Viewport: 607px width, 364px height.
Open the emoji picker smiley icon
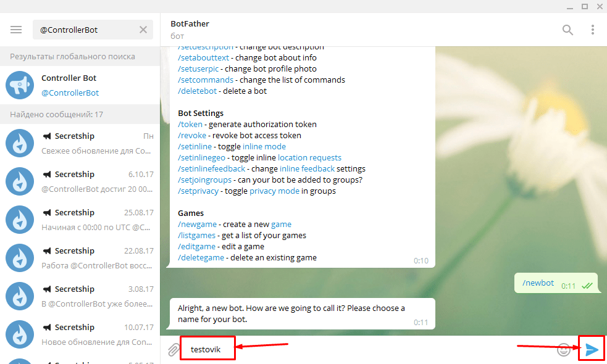tap(564, 349)
